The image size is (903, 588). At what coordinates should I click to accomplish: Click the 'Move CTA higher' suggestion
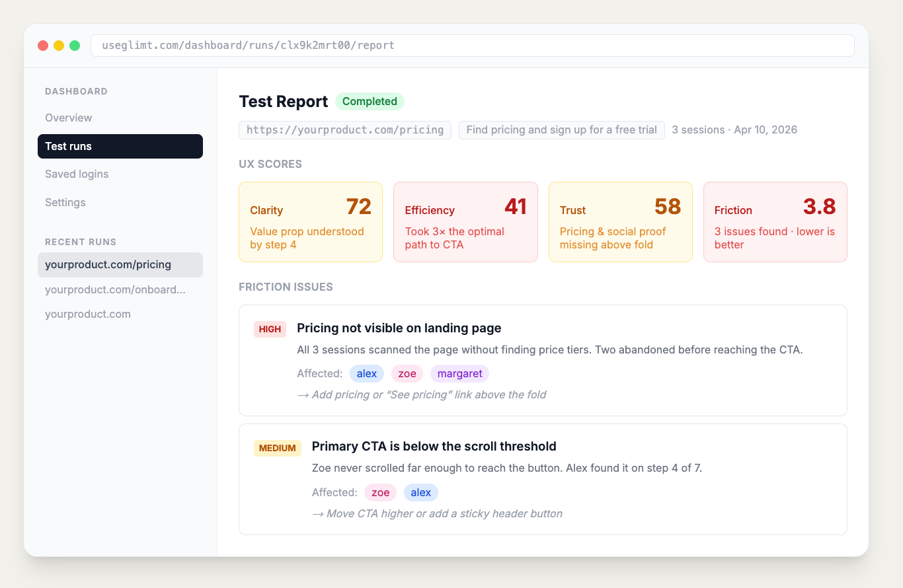[x=437, y=513]
